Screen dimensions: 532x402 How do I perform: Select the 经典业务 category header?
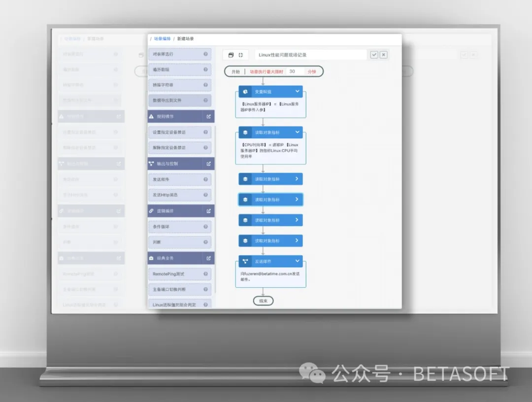(x=181, y=258)
